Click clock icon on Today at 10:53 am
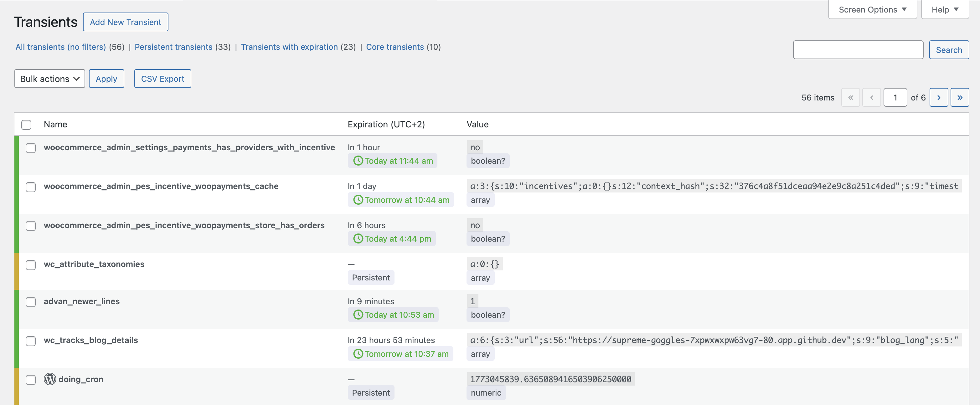The height and width of the screenshot is (405, 980). pyautogui.click(x=358, y=315)
